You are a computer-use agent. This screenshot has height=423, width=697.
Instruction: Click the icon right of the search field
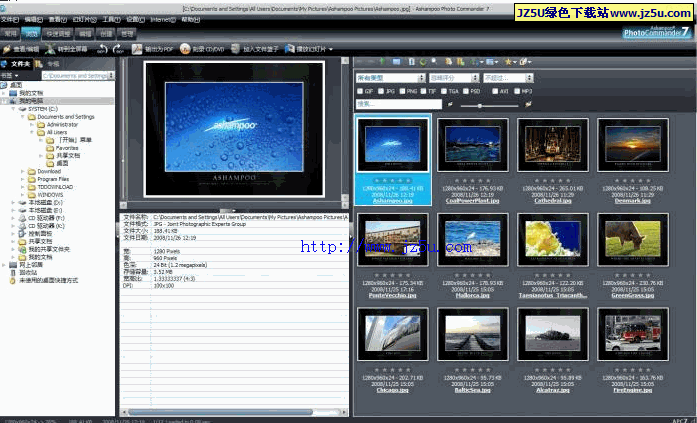tap(450, 104)
